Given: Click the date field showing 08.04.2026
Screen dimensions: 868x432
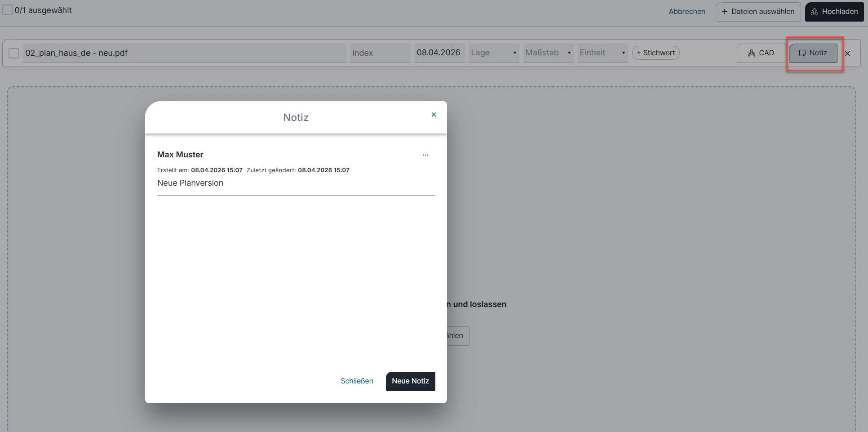Looking at the screenshot, I should (x=439, y=53).
